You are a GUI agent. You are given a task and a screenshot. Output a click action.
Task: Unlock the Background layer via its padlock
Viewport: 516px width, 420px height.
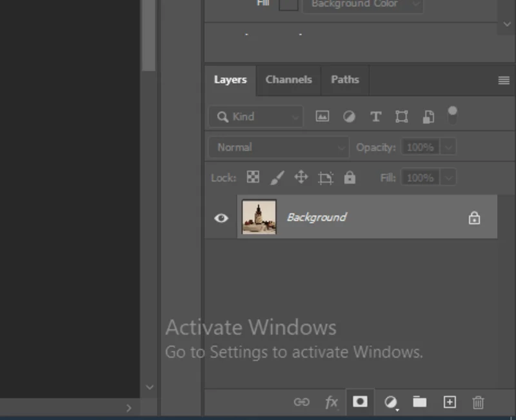click(474, 217)
